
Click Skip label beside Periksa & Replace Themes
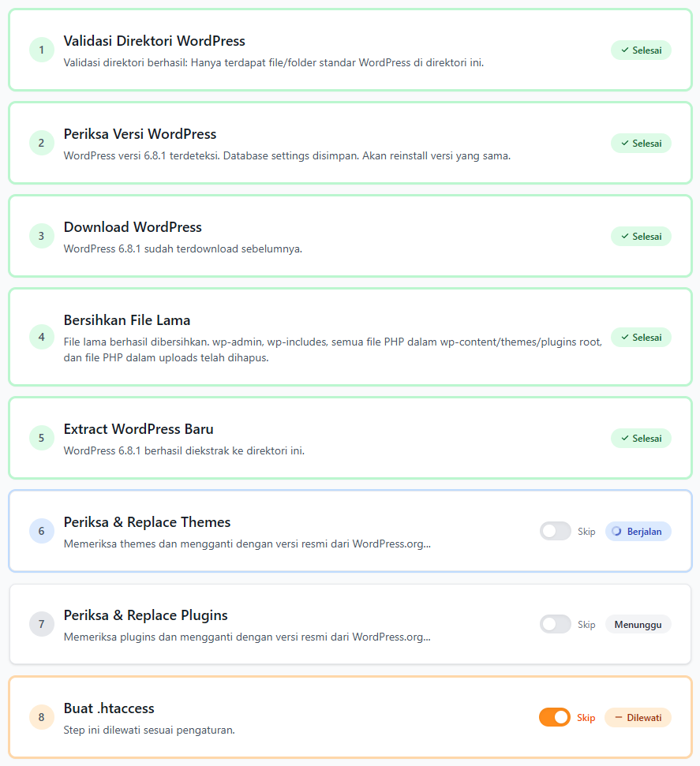coord(586,532)
